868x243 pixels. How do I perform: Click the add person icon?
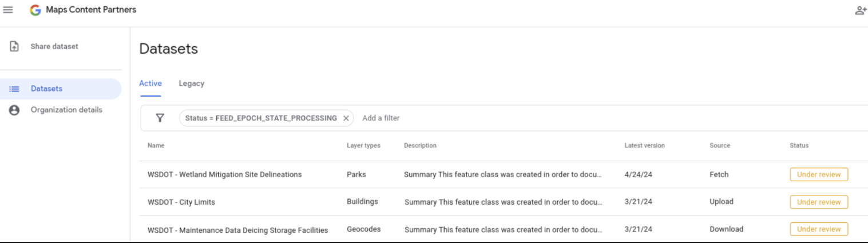[861, 10]
